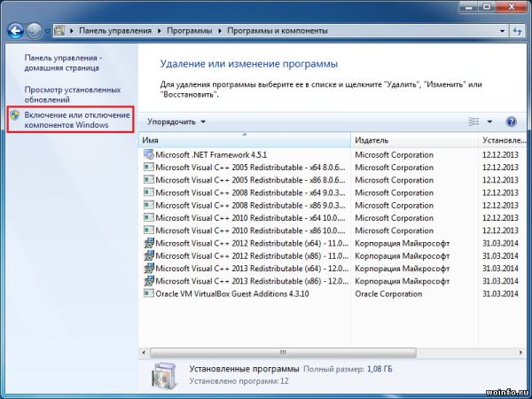Image resolution: width=532 pixels, height=399 pixels.
Task: Select Visual C++ 2008 x64 Redistributable icon
Action: tap(148, 192)
